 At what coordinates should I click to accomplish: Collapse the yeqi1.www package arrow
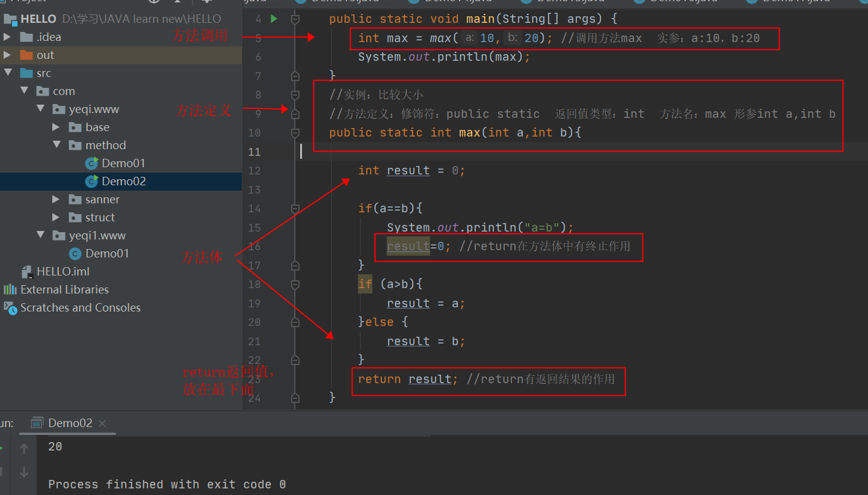click(x=40, y=235)
